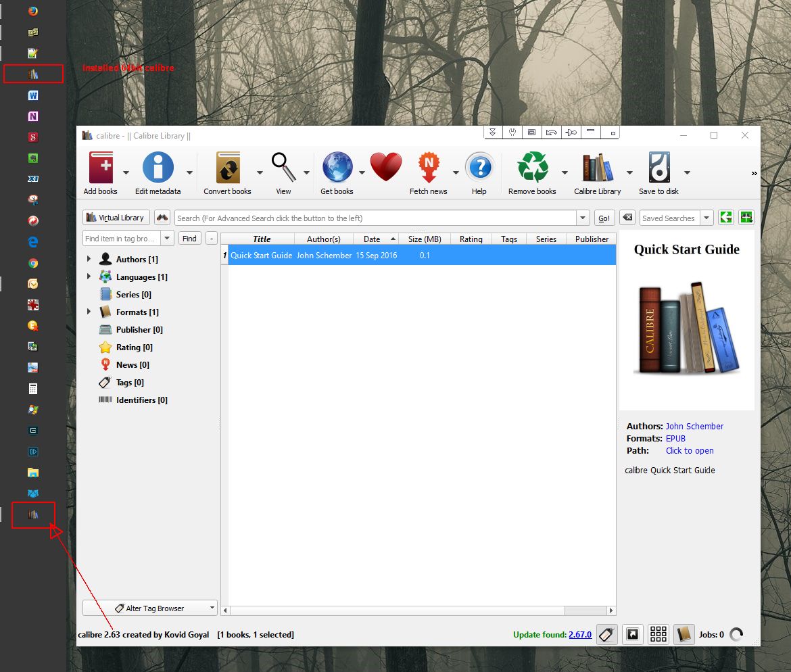Open the 2.67.0 update link
This screenshot has width=791, height=672.
click(x=580, y=635)
